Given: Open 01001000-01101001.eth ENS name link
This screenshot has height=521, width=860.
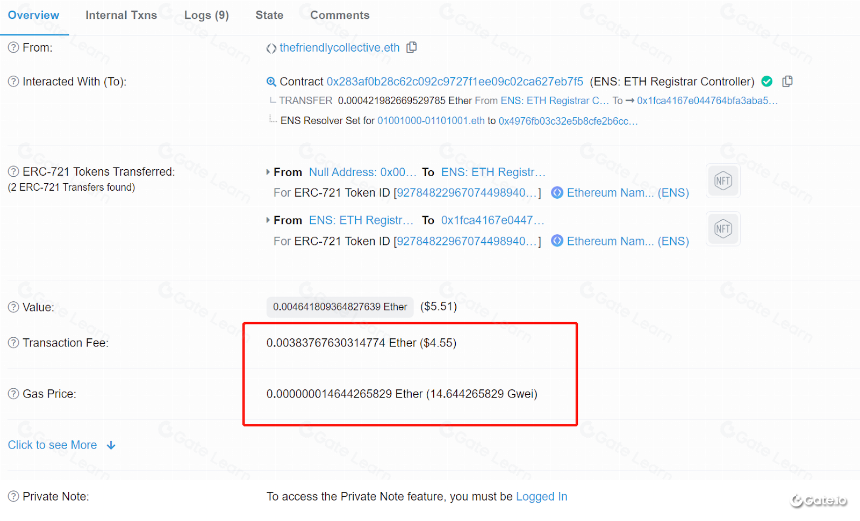Looking at the screenshot, I should [x=431, y=121].
